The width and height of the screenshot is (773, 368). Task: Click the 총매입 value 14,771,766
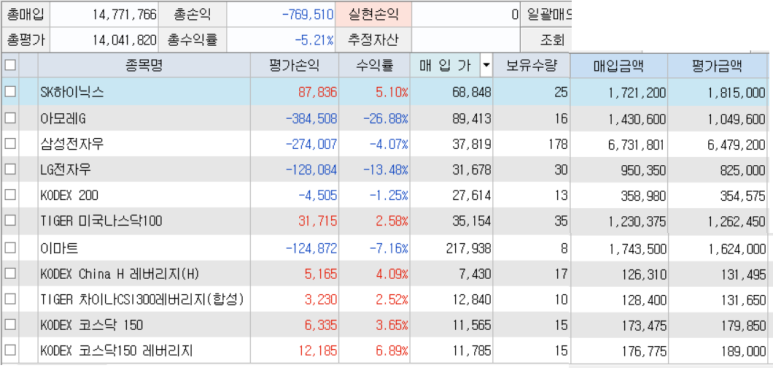[x=124, y=15]
